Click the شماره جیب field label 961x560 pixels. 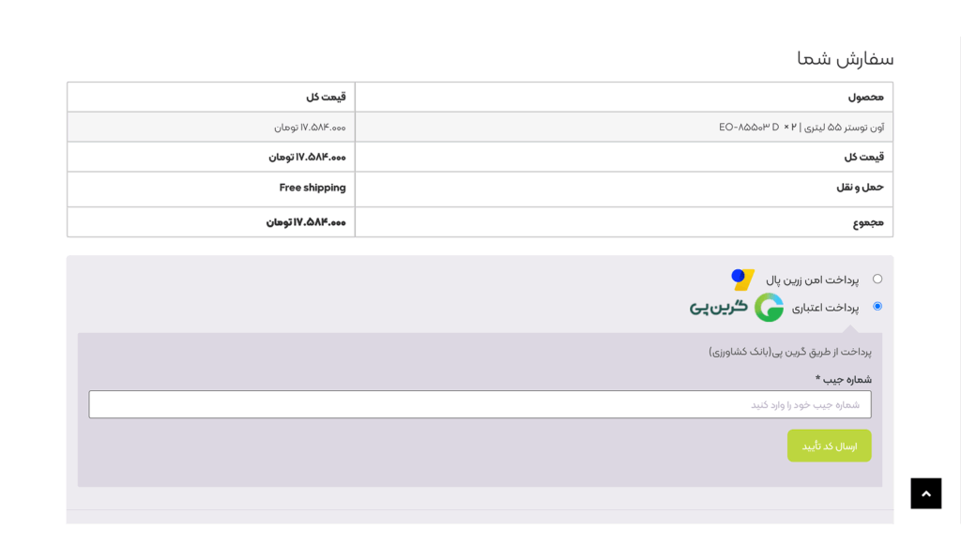[847, 379]
